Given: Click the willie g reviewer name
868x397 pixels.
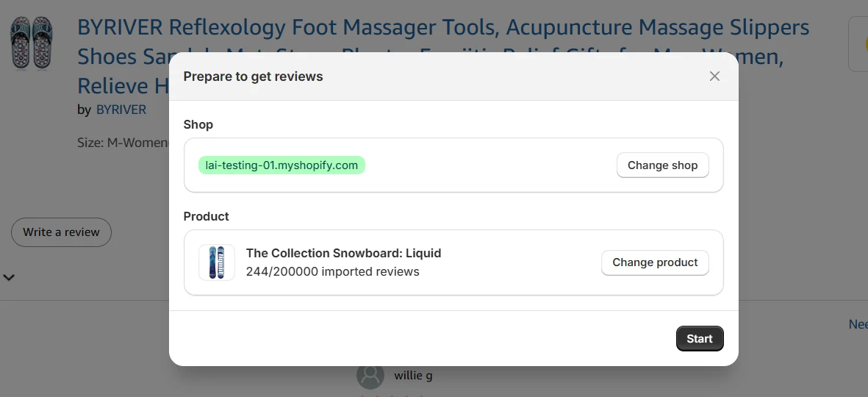Looking at the screenshot, I should [413, 376].
